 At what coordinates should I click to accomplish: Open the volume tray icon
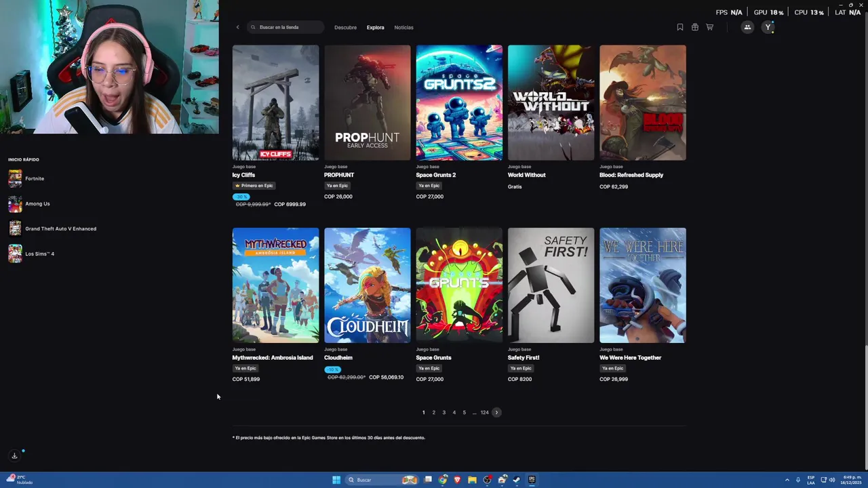pos(832,480)
